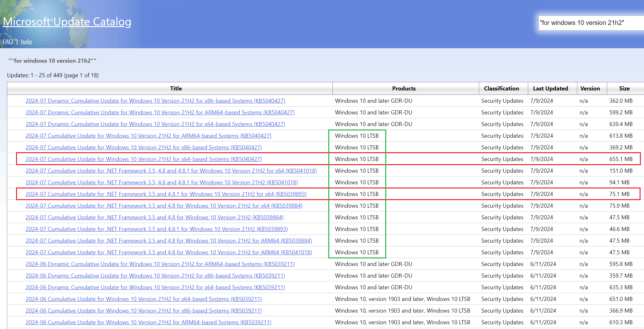Screen dimensions: 644x329
Task: Open the Microsoft Update Catalog home link
Action: pos(67,22)
